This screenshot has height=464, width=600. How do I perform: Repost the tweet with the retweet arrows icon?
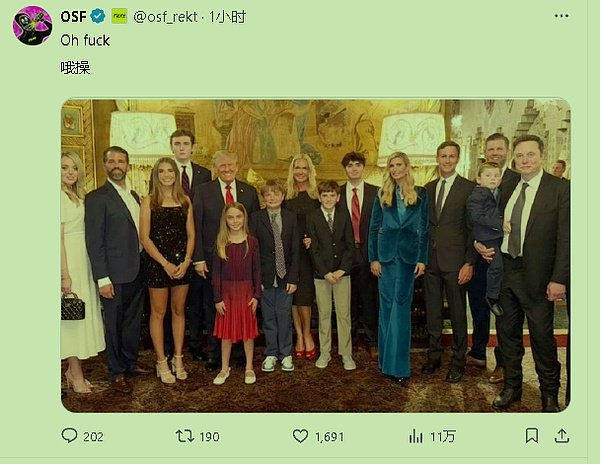[x=185, y=436]
